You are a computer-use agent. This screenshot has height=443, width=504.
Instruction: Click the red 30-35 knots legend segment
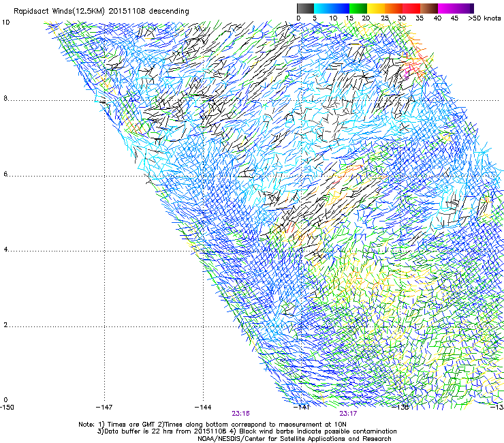point(411,8)
